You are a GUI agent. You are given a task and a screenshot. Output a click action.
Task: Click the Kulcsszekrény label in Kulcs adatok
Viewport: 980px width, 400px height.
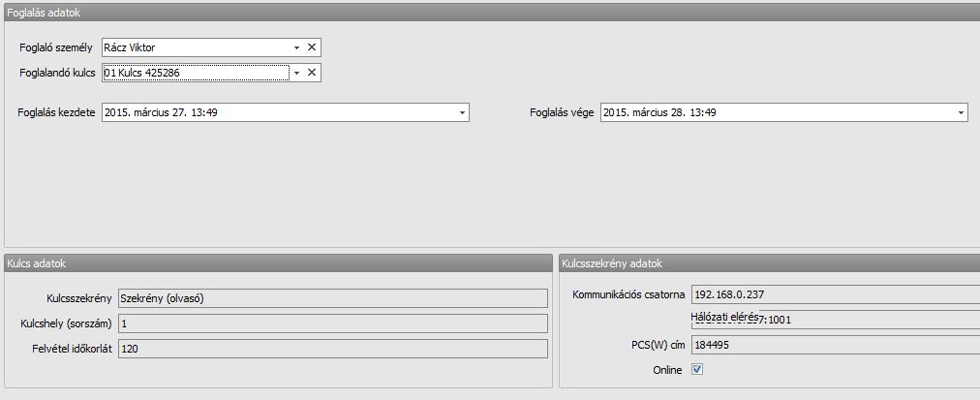[x=79, y=298]
